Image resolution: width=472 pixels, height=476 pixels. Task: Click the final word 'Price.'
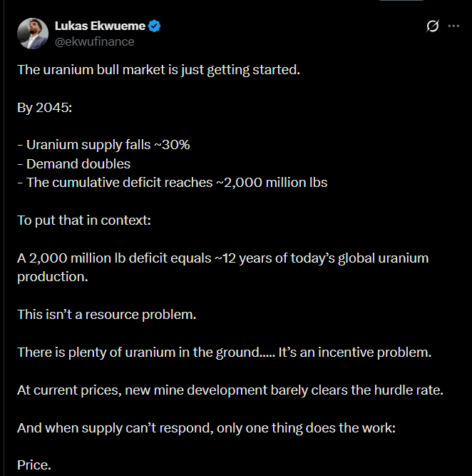[x=34, y=465]
